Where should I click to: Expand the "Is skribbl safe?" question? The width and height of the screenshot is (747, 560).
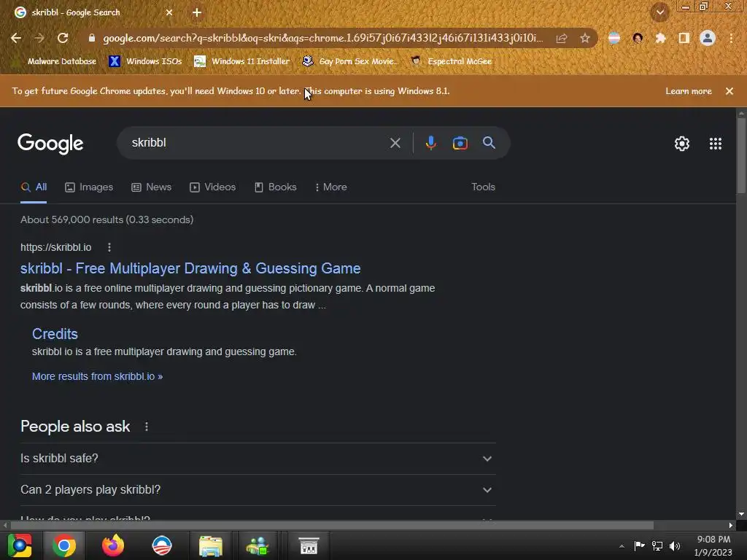tap(258, 459)
